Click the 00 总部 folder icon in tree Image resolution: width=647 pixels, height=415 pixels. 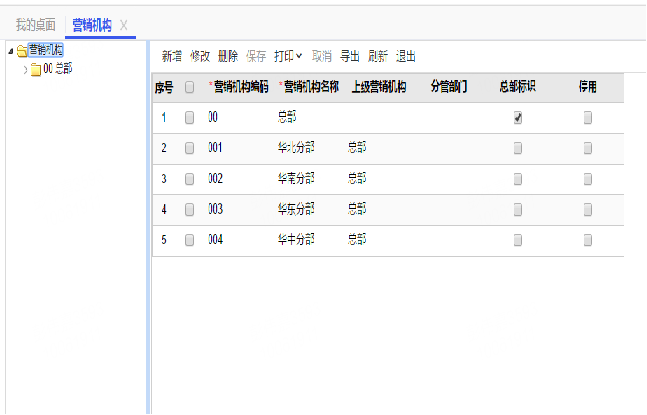point(36,69)
